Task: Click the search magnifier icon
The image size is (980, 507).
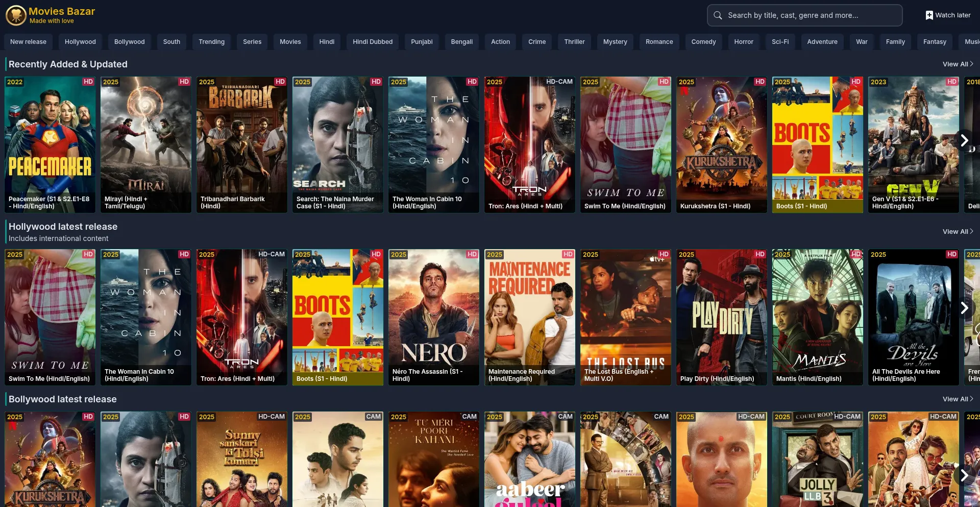Action: (718, 15)
